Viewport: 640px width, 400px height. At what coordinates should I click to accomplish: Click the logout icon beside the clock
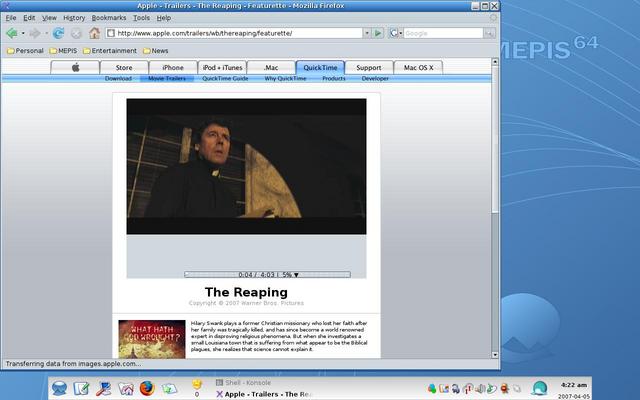tap(540, 388)
